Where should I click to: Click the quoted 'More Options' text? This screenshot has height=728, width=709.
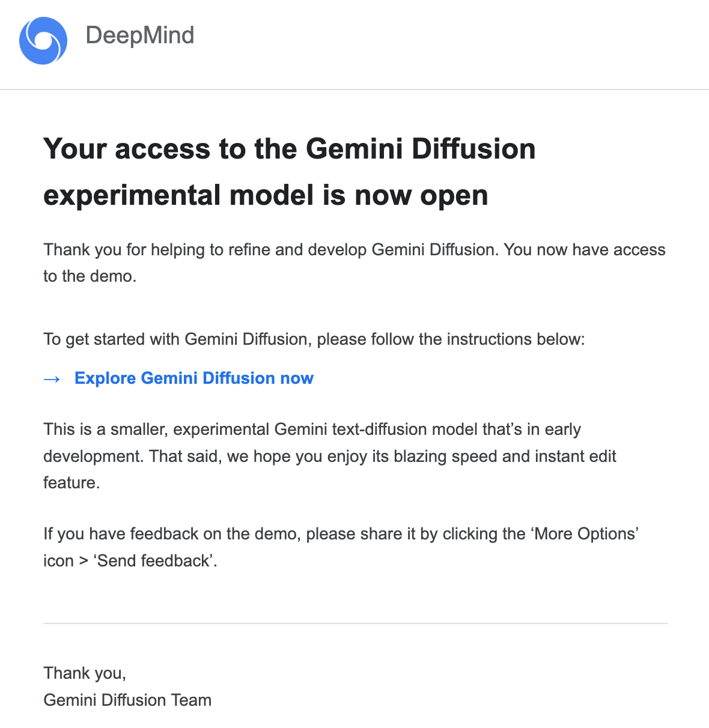pyautogui.click(x=585, y=534)
